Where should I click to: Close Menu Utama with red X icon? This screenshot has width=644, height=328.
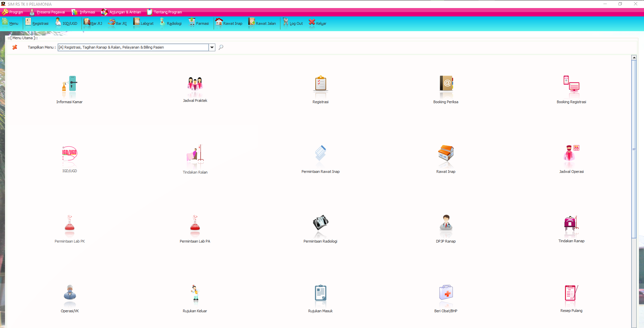click(15, 47)
